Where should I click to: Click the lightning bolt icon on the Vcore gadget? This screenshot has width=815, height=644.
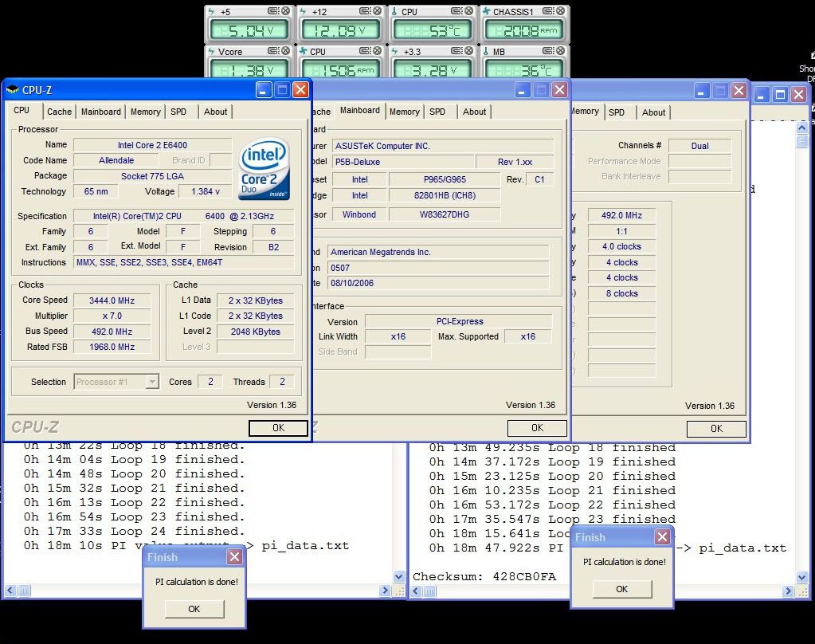(212, 52)
